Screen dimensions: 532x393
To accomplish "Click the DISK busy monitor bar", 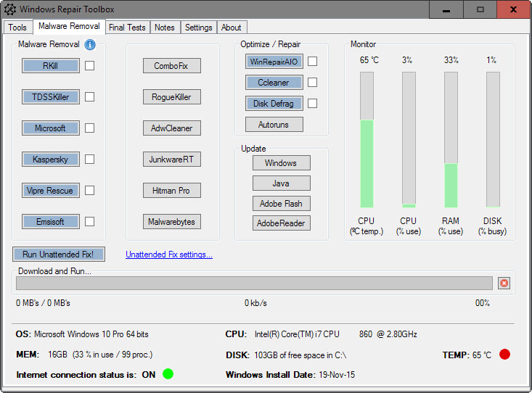I will pyautogui.click(x=493, y=139).
